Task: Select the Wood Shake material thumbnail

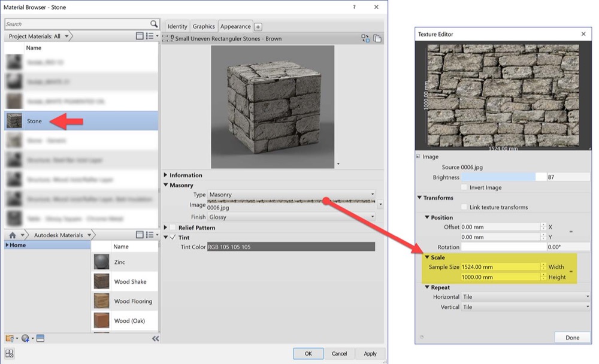Action: 102,281
